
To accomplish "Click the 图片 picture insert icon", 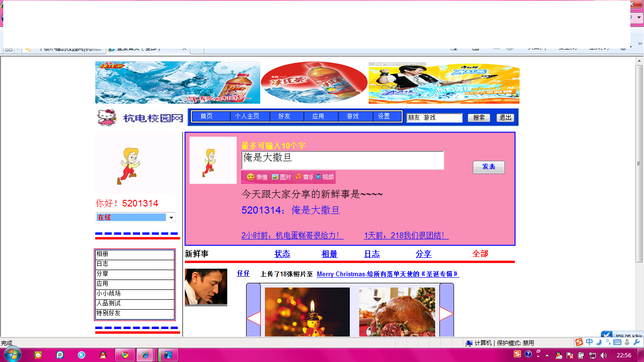I will [275, 177].
